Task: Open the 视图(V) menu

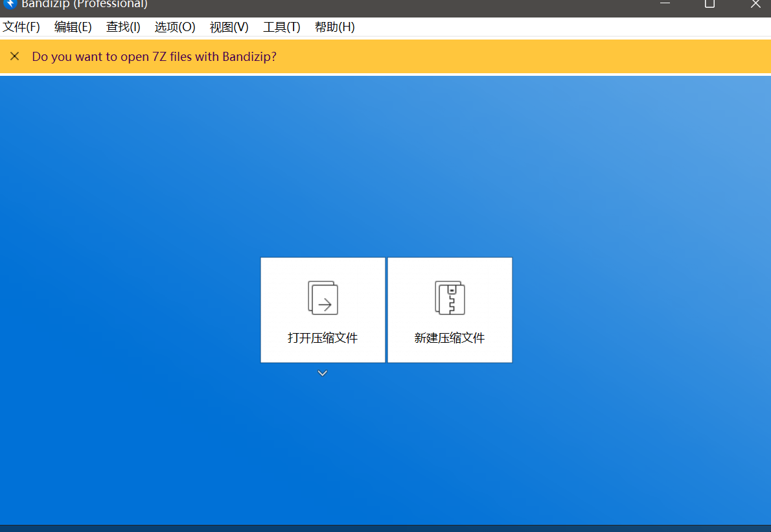Action: click(x=229, y=27)
